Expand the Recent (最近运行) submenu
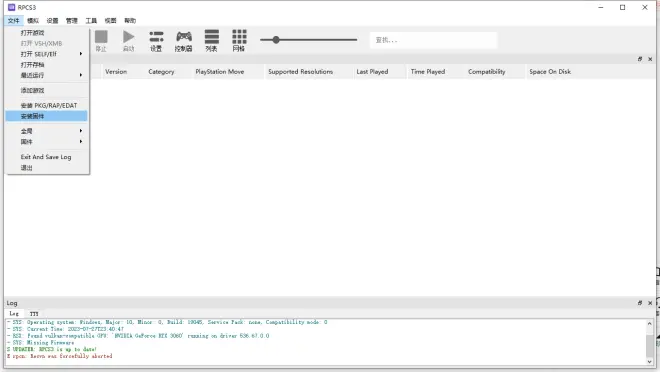660x372 pixels. [x=46, y=75]
